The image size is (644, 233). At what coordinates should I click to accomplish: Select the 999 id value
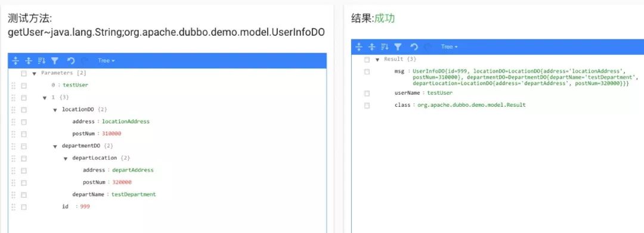pos(85,207)
